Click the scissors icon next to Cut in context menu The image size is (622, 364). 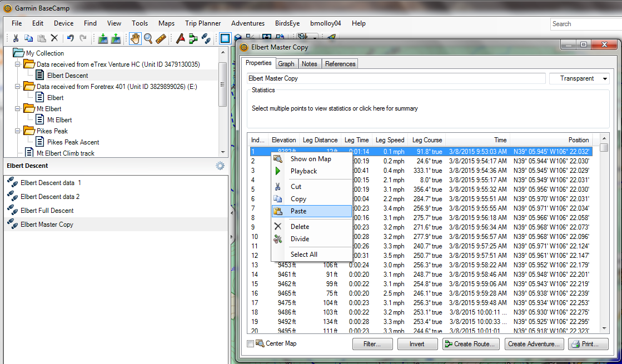click(x=278, y=187)
